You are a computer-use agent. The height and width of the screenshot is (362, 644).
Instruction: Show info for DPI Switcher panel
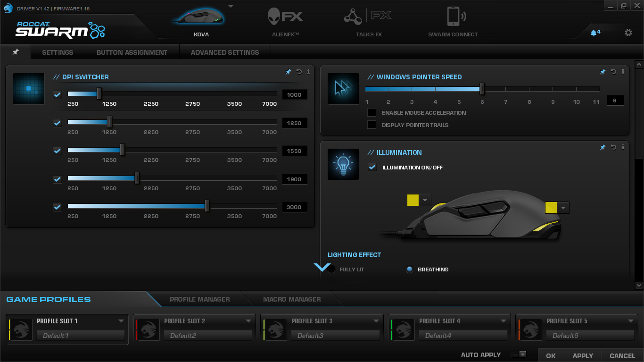308,72
